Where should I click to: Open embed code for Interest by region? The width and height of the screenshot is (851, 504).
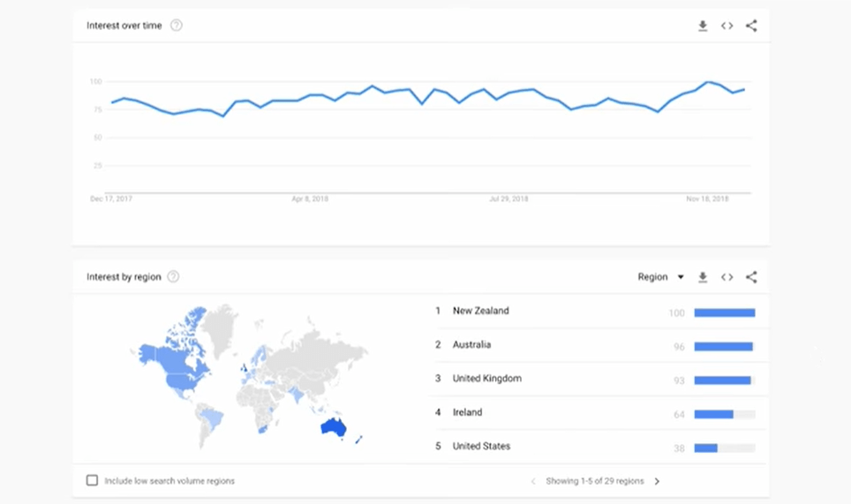[x=727, y=277]
